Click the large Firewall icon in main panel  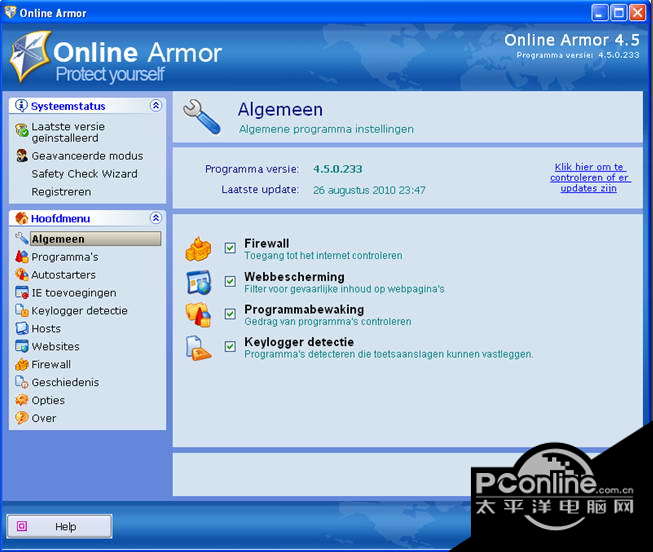199,249
